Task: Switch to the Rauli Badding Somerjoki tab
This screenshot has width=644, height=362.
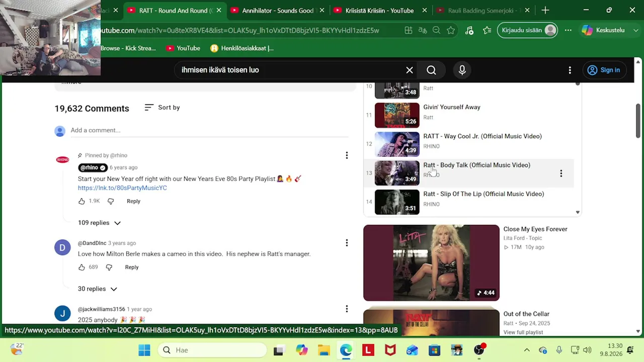Action: tap(482, 10)
